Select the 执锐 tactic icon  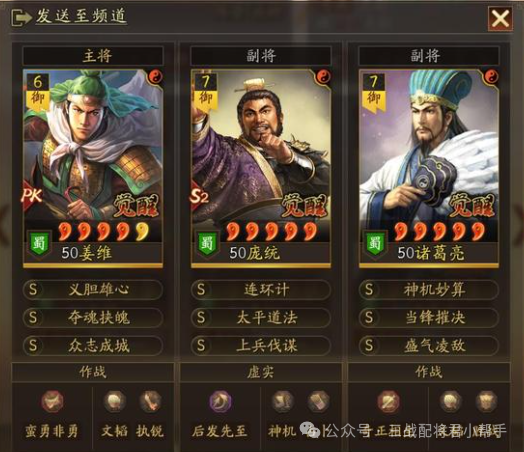[150, 401]
